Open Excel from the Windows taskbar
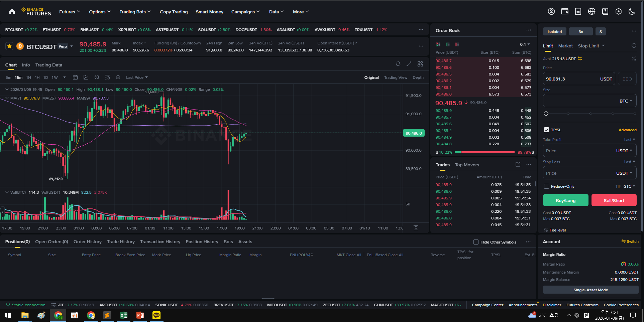The image size is (644, 322). (124, 315)
